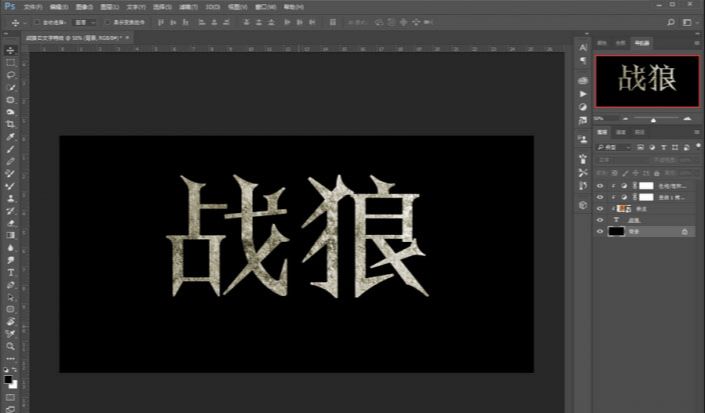Screen dimensions: 705x413
Task: Open the Auto-Select layer/group dropdown
Action: [85, 22]
